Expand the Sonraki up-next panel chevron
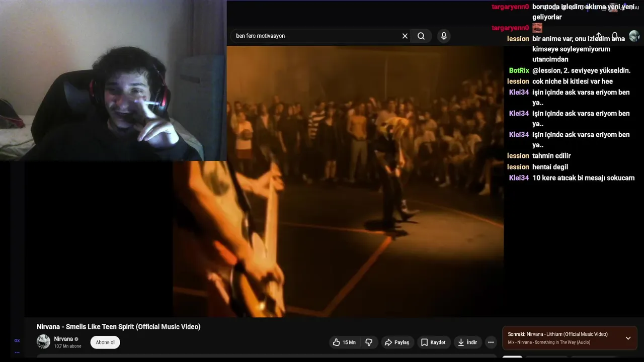 (628, 338)
